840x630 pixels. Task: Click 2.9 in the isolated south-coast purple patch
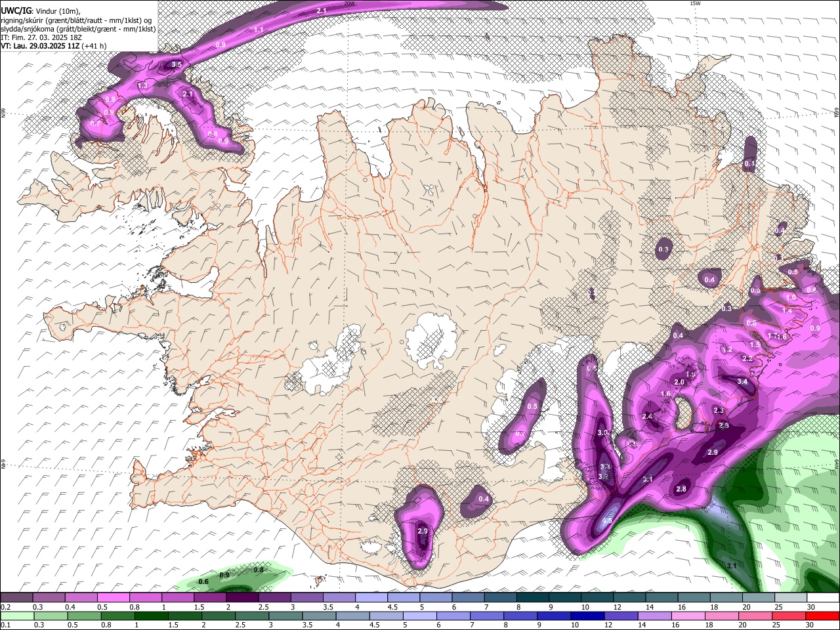pyautogui.click(x=423, y=531)
